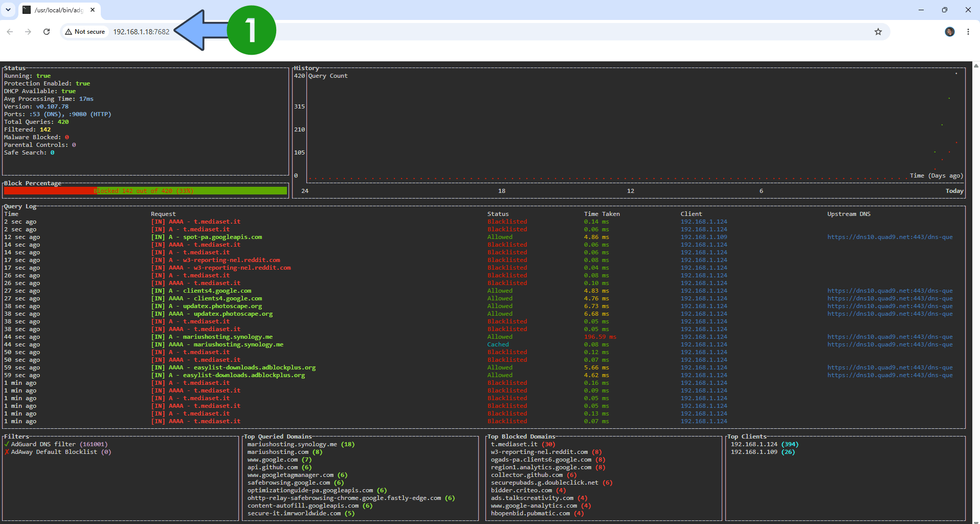The image size is (980, 524).
Task: Reload the page with refresh icon
Action: (47, 32)
